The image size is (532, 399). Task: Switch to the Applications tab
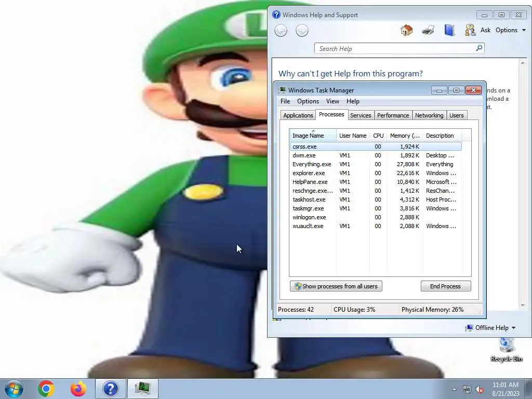(x=298, y=115)
